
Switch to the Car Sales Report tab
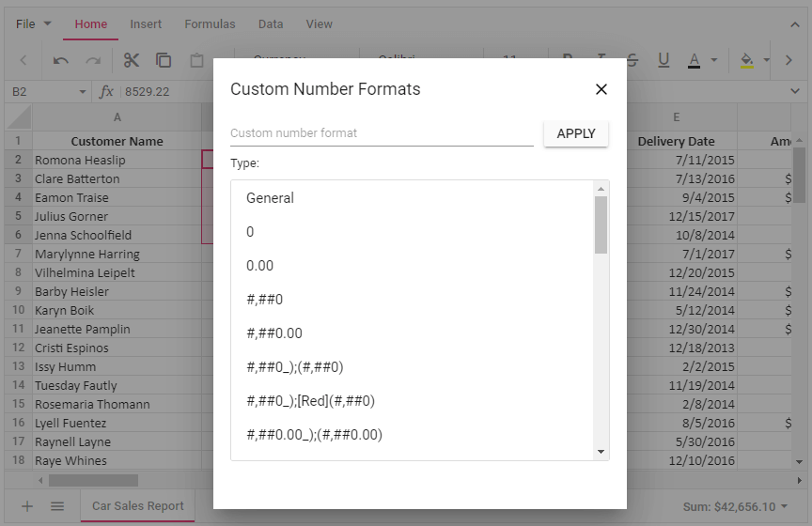click(x=137, y=506)
